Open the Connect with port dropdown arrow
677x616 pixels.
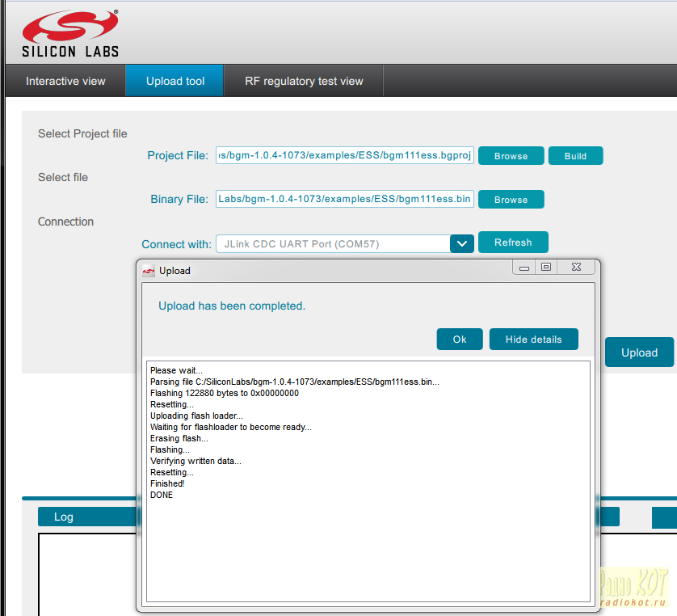pos(461,243)
